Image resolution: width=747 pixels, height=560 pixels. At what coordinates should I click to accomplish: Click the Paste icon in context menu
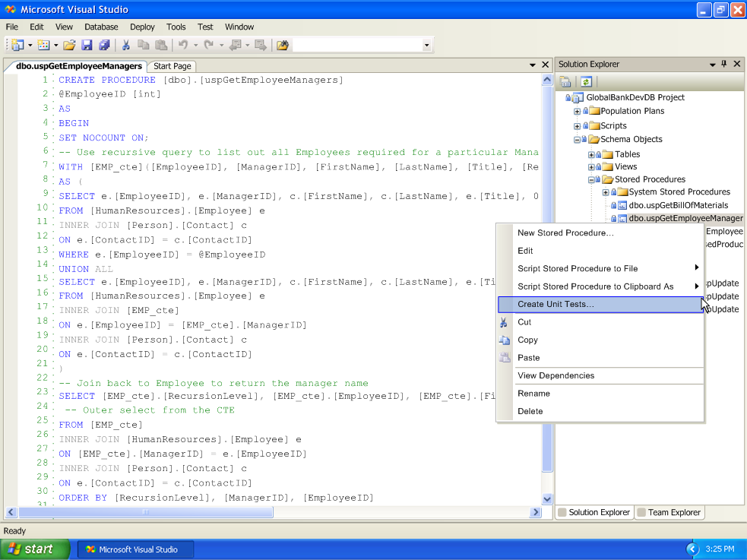coord(505,358)
